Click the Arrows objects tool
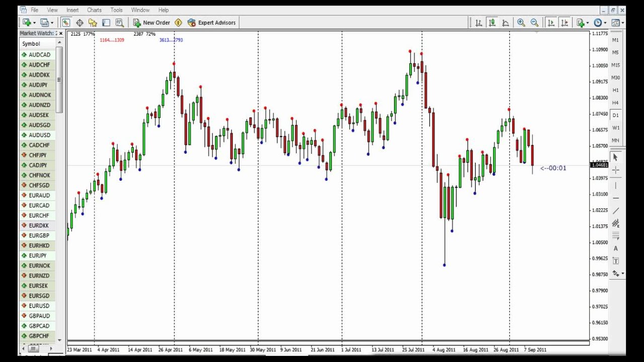Viewport: 644px width, 362px height. click(615, 274)
